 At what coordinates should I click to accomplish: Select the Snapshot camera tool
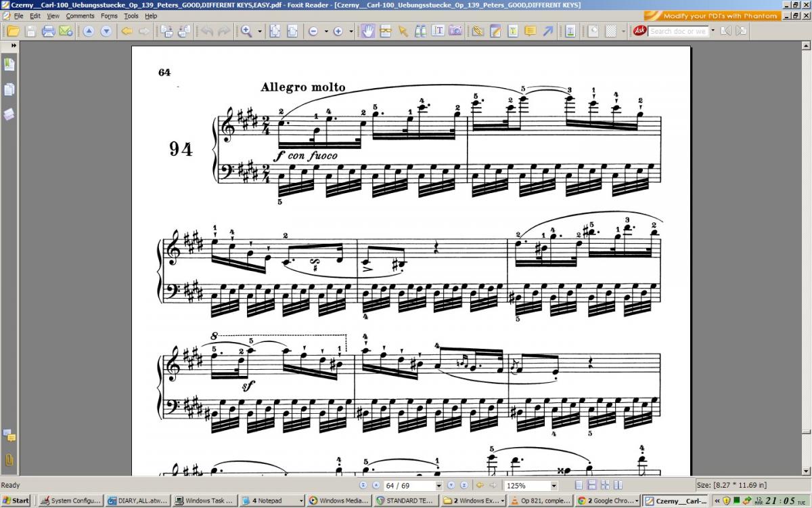point(455,31)
